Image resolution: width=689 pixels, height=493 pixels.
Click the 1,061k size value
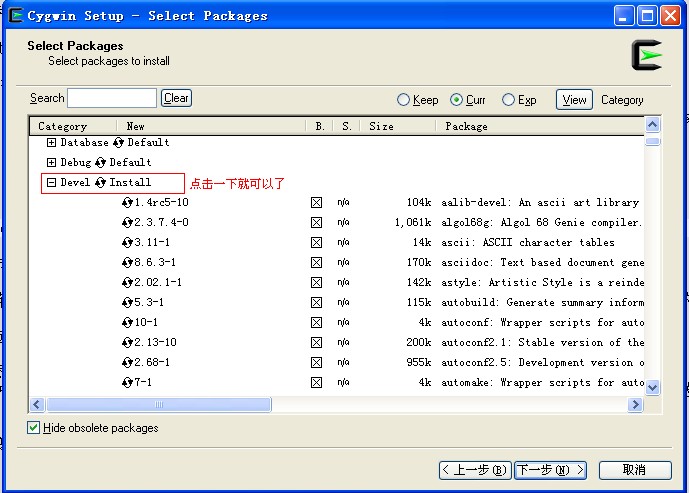coord(412,223)
